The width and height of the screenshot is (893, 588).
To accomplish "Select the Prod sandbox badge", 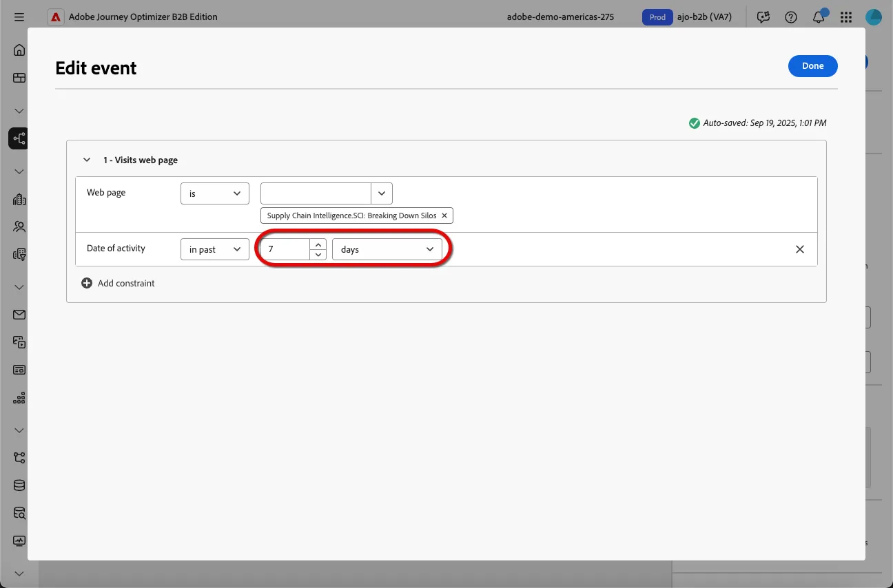I will point(658,17).
